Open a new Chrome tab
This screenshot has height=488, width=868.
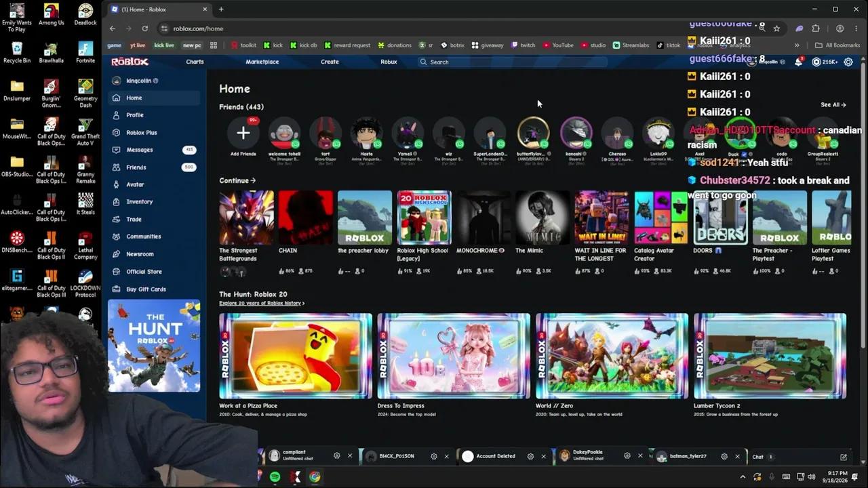click(x=221, y=9)
